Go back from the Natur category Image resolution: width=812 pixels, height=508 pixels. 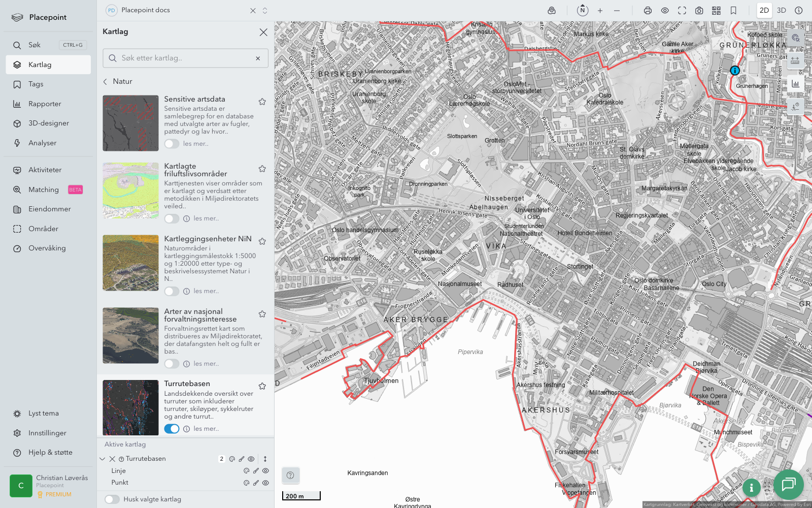pos(106,82)
